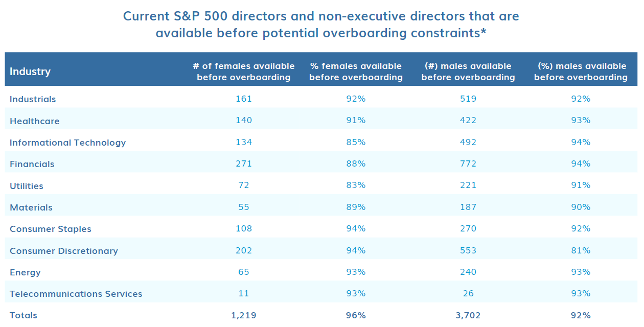Click the 3,702 males total value

coord(468,315)
